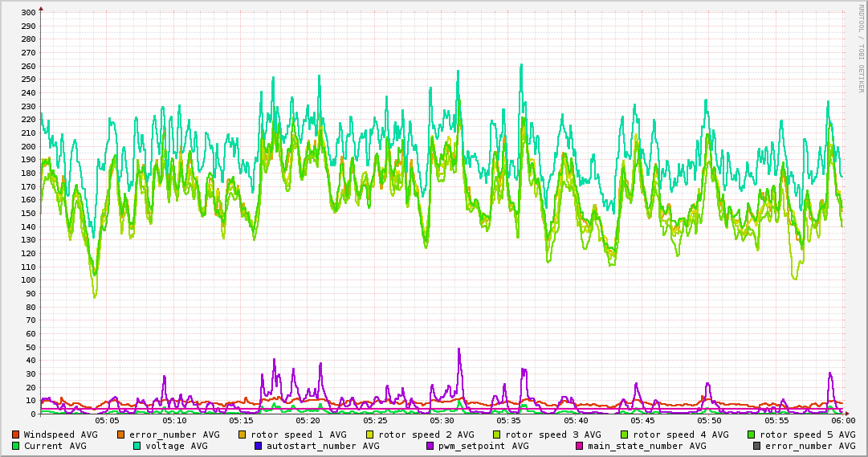This screenshot has width=868, height=457.
Task: Select the green rotor speed 5 AVG swatch
Action: click(752, 435)
